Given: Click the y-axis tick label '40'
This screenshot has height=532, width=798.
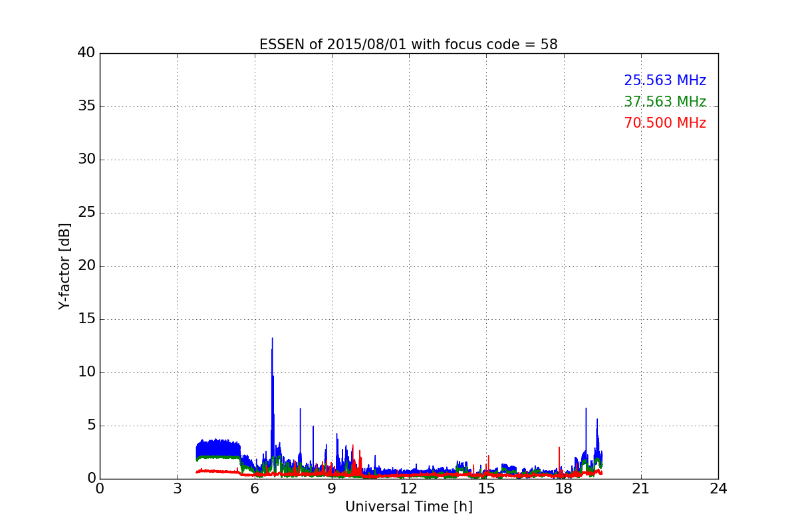Looking at the screenshot, I should pos(86,53).
